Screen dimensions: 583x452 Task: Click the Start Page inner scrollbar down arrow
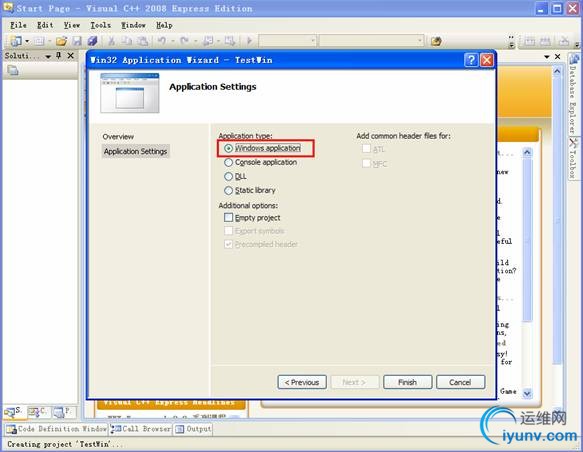pos(528,393)
